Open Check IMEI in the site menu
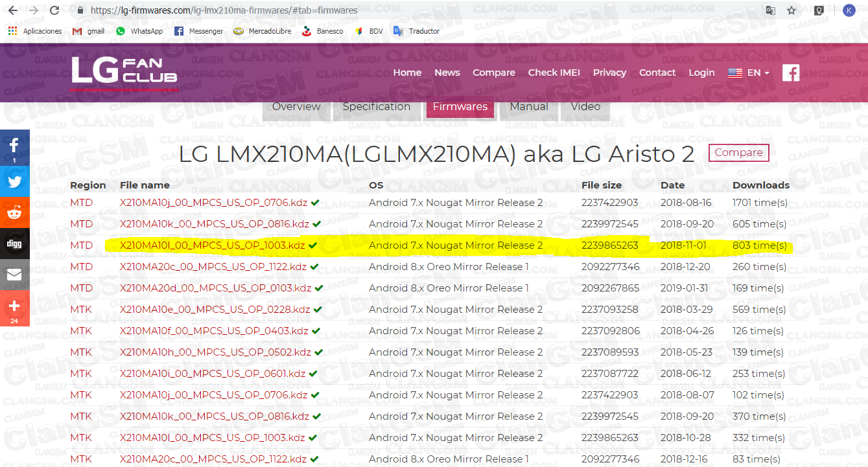The width and height of the screenshot is (868, 467). 554,73
